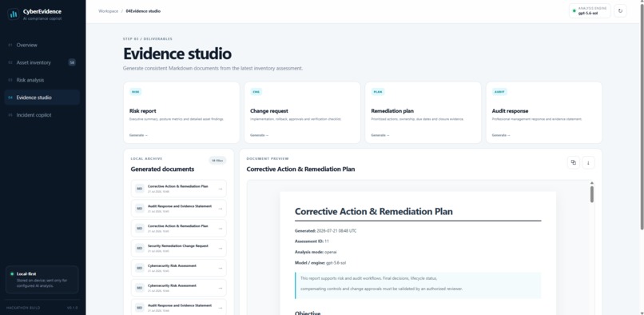The height and width of the screenshot is (315, 644).
Task: Click the Analysis mode: openai line
Action: coord(316,252)
